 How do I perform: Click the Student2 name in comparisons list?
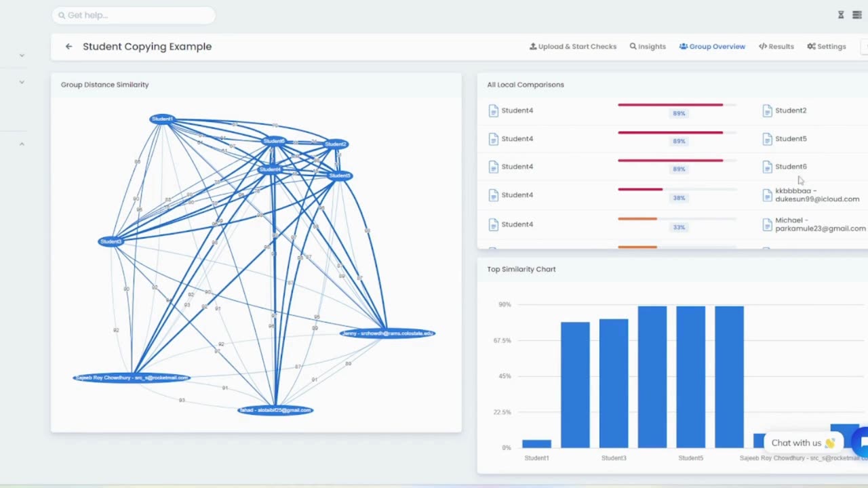[791, 110]
